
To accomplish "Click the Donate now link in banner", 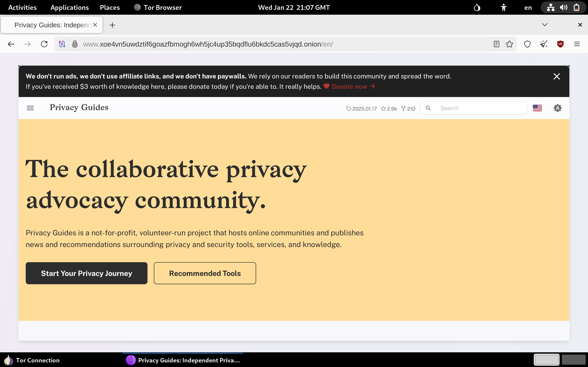I will (349, 86).
